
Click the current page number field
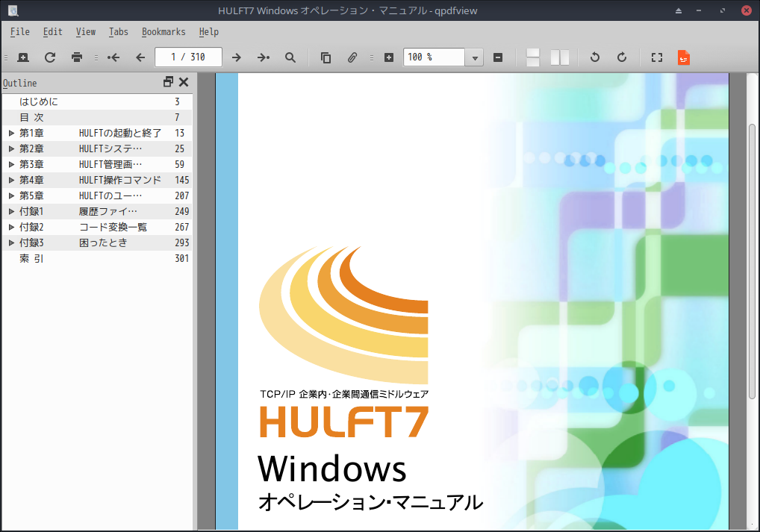pyautogui.click(x=189, y=57)
